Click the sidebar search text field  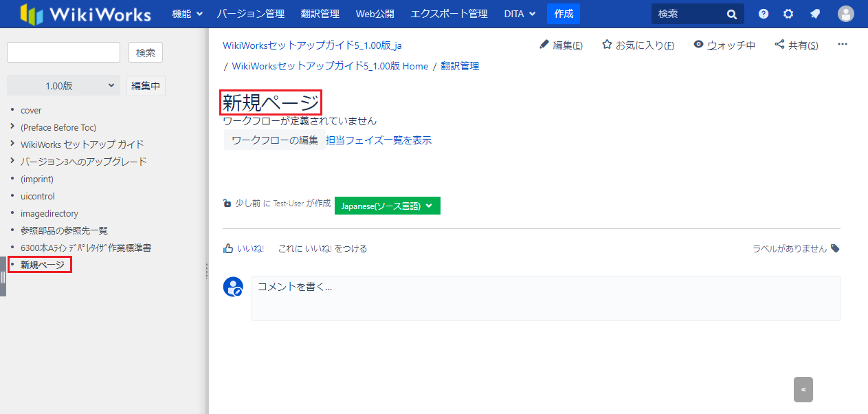coord(63,52)
